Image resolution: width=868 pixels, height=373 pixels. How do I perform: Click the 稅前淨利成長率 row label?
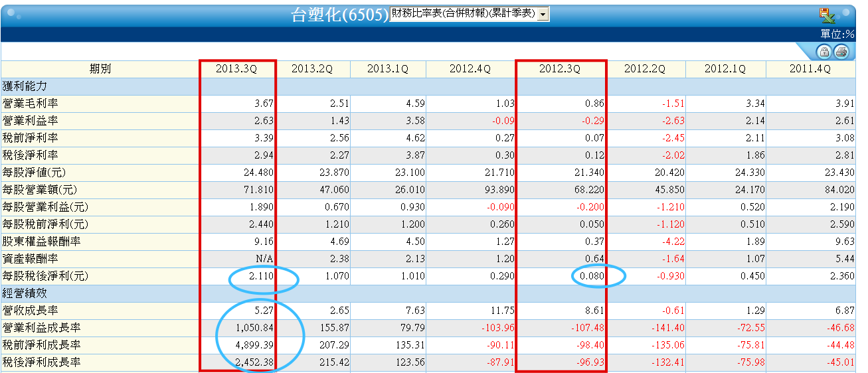pos(41,345)
